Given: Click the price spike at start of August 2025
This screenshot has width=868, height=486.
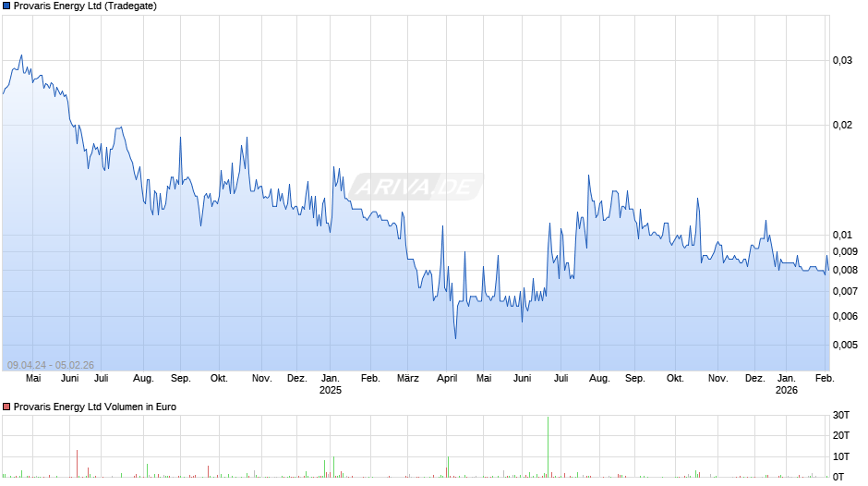Looking at the screenshot, I should 588,176.
